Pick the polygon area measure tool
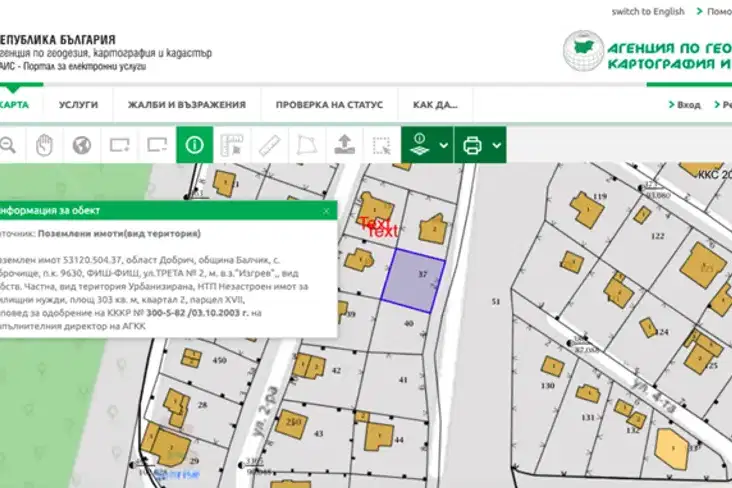Viewport: 732px width, 488px height. [307, 145]
